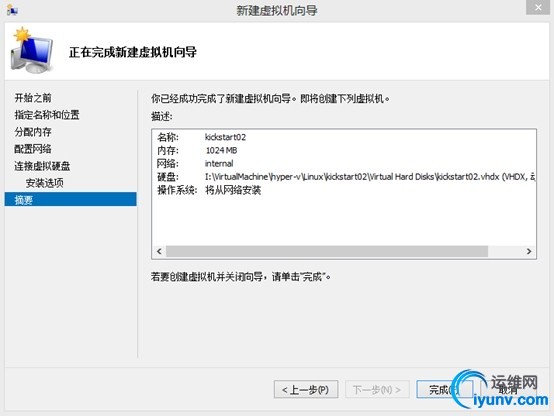The width and height of the screenshot is (554, 416).
Task: Select the 配置网络 step
Action: click(x=33, y=149)
